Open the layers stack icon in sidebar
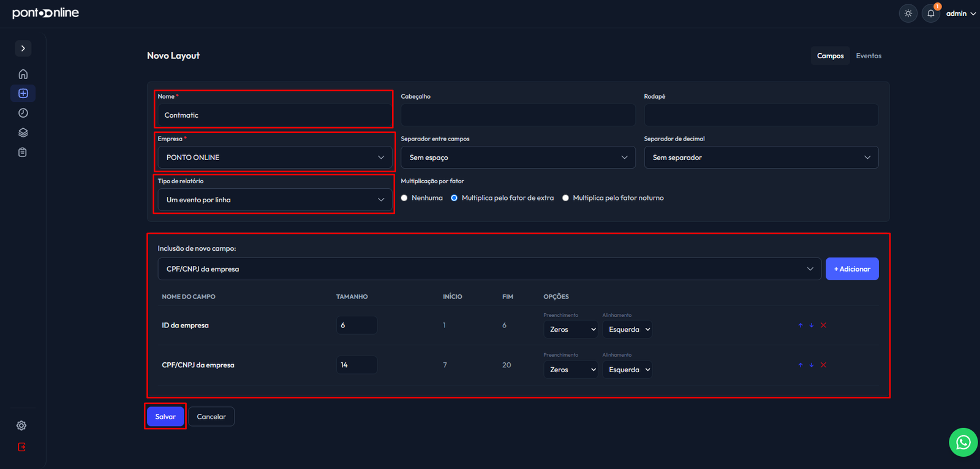This screenshot has height=469, width=980. (x=23, y=132)
